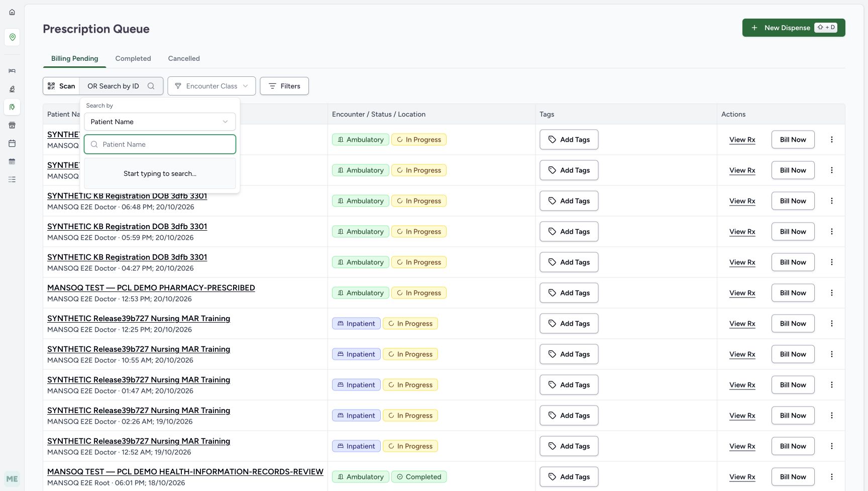Open the store sidebar icon
The width and height of the screenshot is (868, 491).
point(12,125)
